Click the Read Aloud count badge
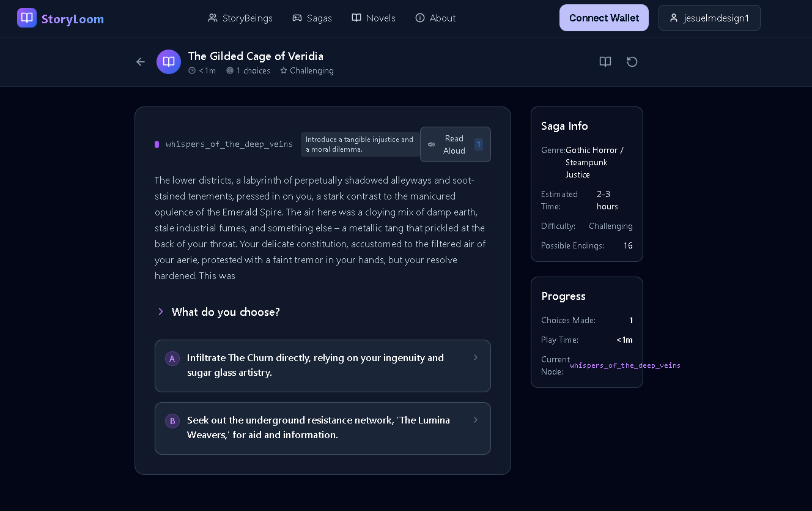Screen dimensions: 812x511 pos(479,144)
